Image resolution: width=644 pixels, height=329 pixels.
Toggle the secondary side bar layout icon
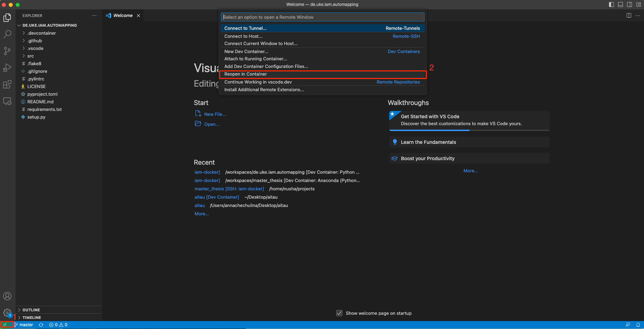629,5
